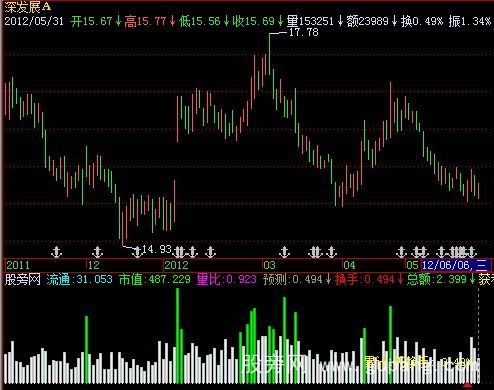Click the anchor marker nearest the 03 month label

click(x=284, y=252)
